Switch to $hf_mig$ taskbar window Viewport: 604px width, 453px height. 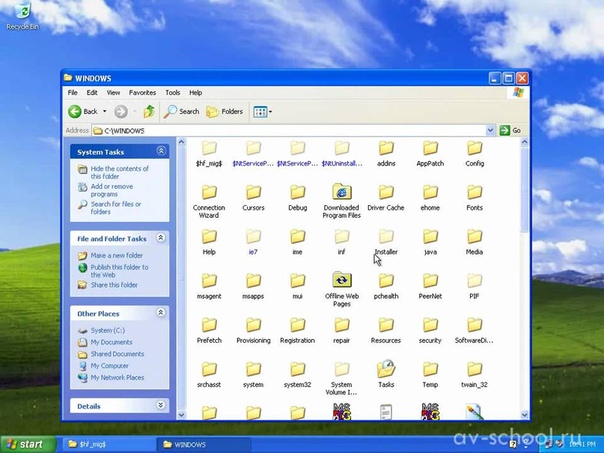click(x=108, y=445)
